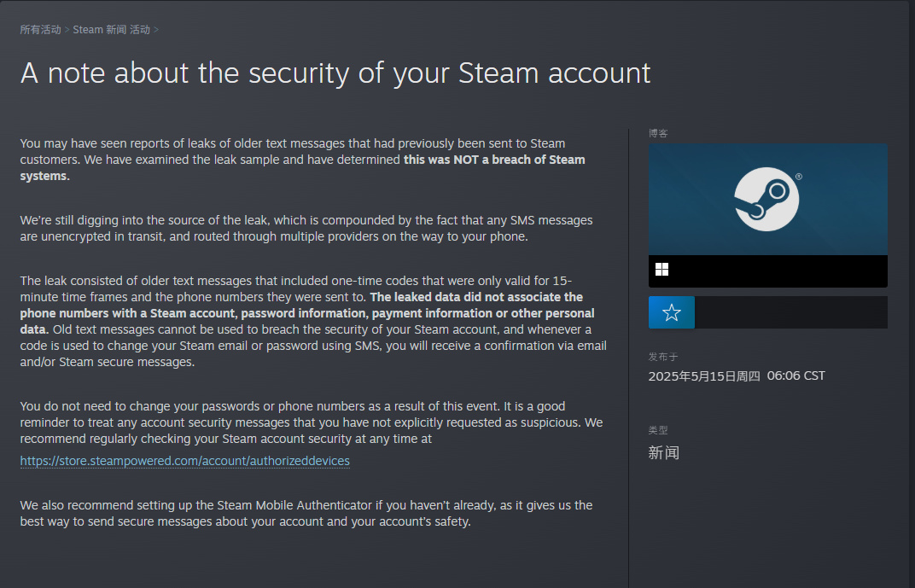915x588 pixels.
Task: Click the 'We're still digging' paragraph
Action: click(306, 229)
